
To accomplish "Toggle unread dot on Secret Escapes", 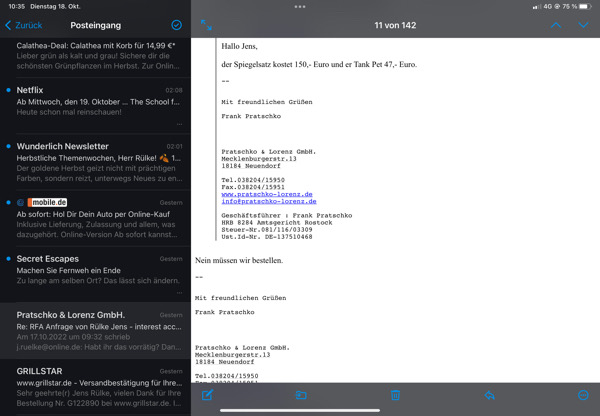I will coord(8,259).
